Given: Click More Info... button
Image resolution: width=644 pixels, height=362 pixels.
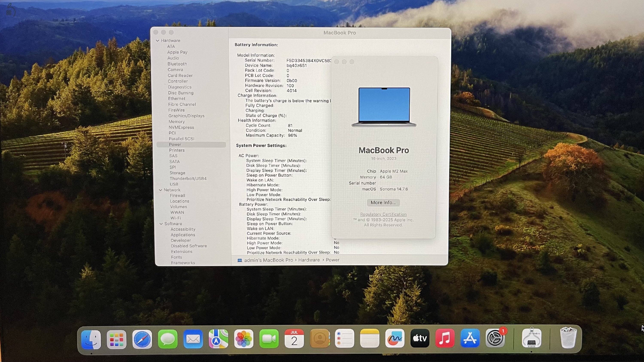Looking at the screenshot, I should click(x=383, y=203).
